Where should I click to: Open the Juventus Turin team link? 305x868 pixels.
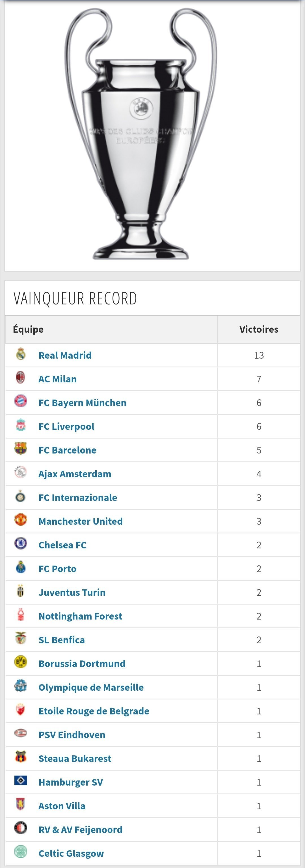tap(72, 593)
